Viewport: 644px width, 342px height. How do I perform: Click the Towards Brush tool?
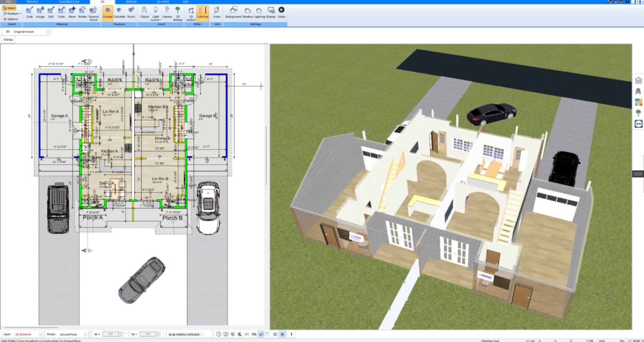[x=94, y=13]
